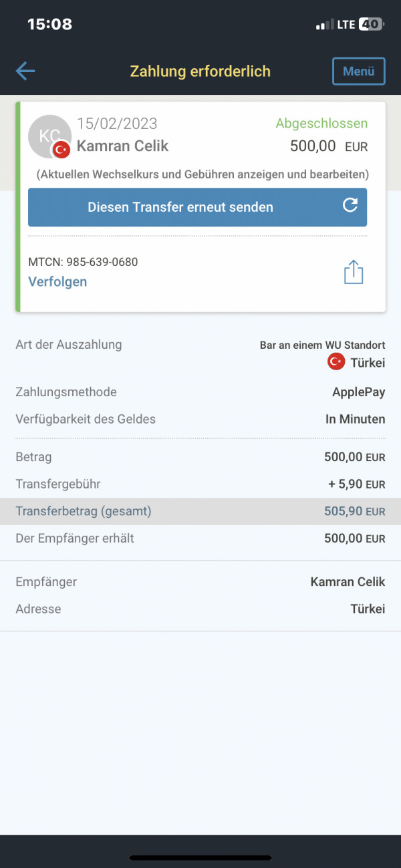
Task: Tap the Abgeschlossen status label
Action: 321,124
